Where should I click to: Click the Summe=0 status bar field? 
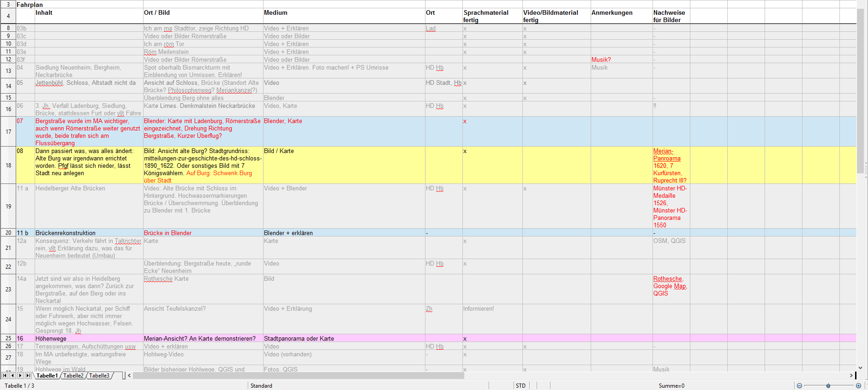[x=671, y=386]
